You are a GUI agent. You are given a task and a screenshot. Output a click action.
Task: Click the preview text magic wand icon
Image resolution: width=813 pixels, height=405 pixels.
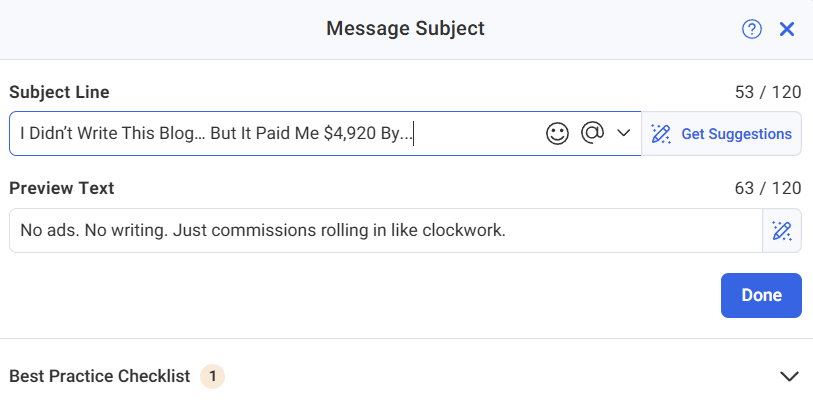(x=782, y=231)
